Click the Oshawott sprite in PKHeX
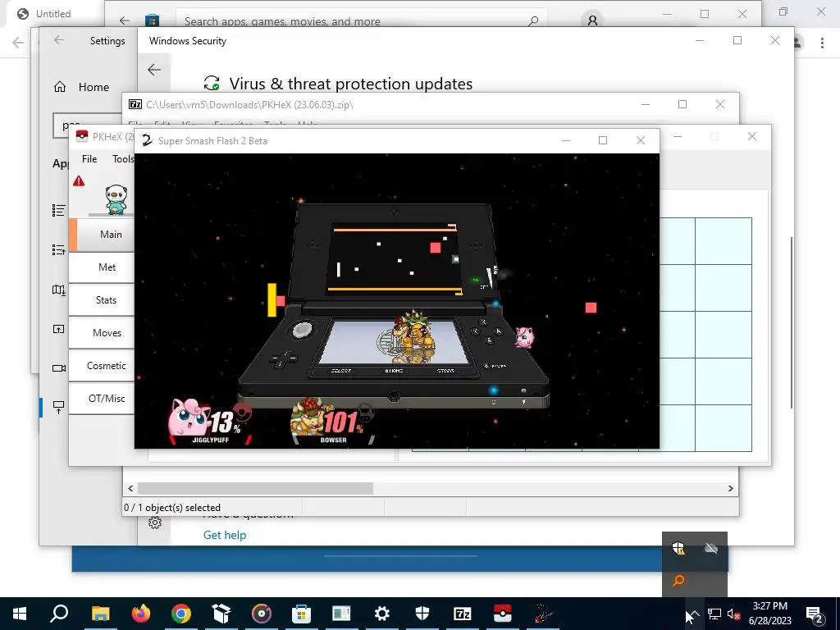The image size is (840, 630). [116, 199]
